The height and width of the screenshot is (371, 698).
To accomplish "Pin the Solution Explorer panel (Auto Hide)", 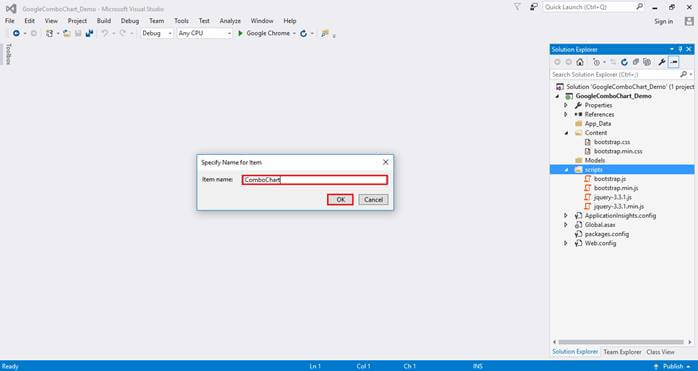I will click(680, 49).
